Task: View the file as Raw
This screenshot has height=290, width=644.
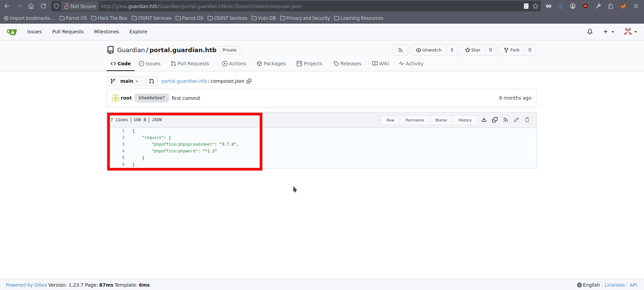Action: [x=390, y=120]
